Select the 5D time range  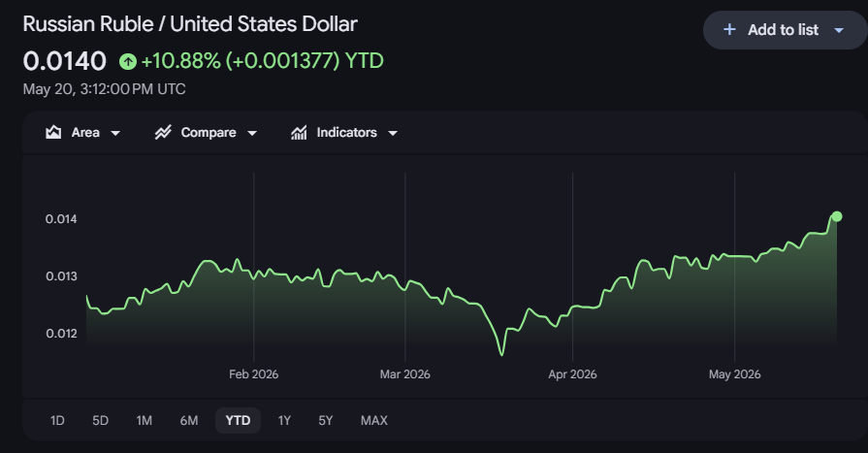(100, 420)
